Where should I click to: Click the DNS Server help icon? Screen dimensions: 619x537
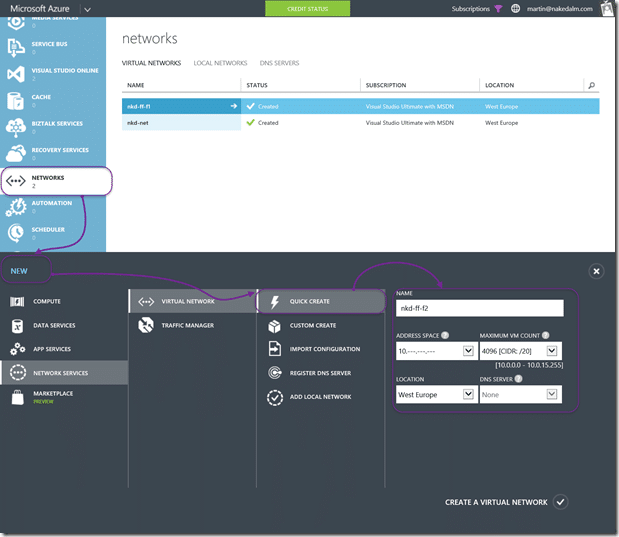pyautogui.click(x=518, y=379)
